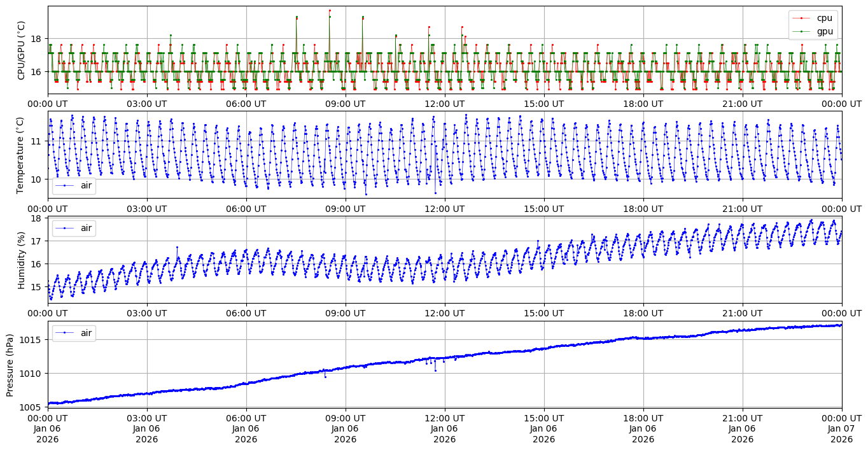Click the Temperature (°C) y-axis label
The width and height of the screenshot is (868, 450).
coord(21,155)
